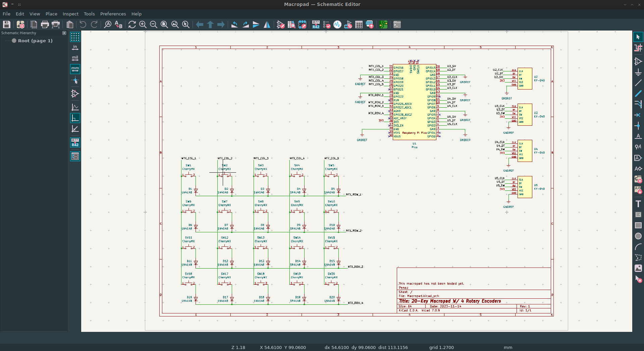
Task: Navigate up one sheet level
Action: (210, 24)
